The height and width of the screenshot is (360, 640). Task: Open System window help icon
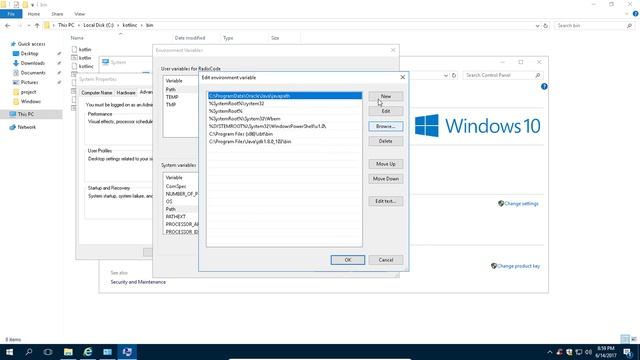pyautogui.click(x=544, y=87)
